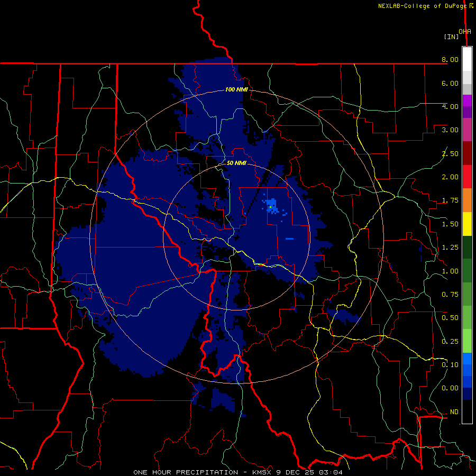Click the 1.50 legend value
Image resolution: width=476 pixels, height=476 pixels.
(x=450, y=224)
